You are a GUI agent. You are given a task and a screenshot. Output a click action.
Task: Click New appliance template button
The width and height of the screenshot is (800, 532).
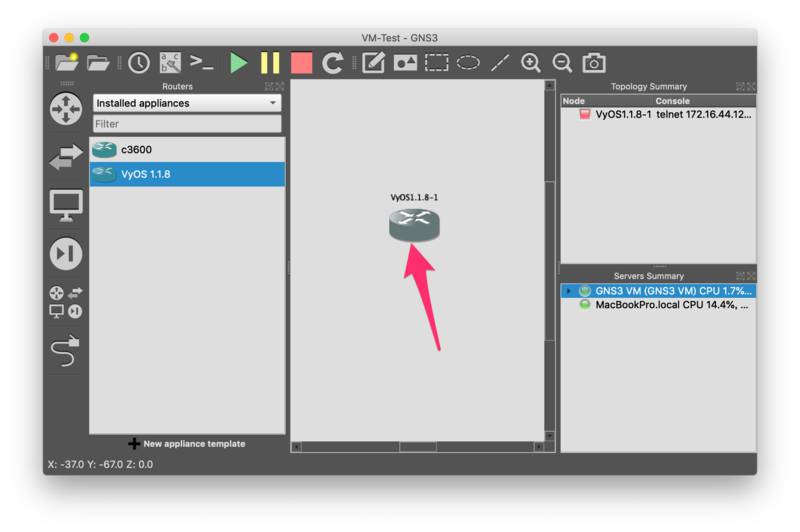point(187,444)
